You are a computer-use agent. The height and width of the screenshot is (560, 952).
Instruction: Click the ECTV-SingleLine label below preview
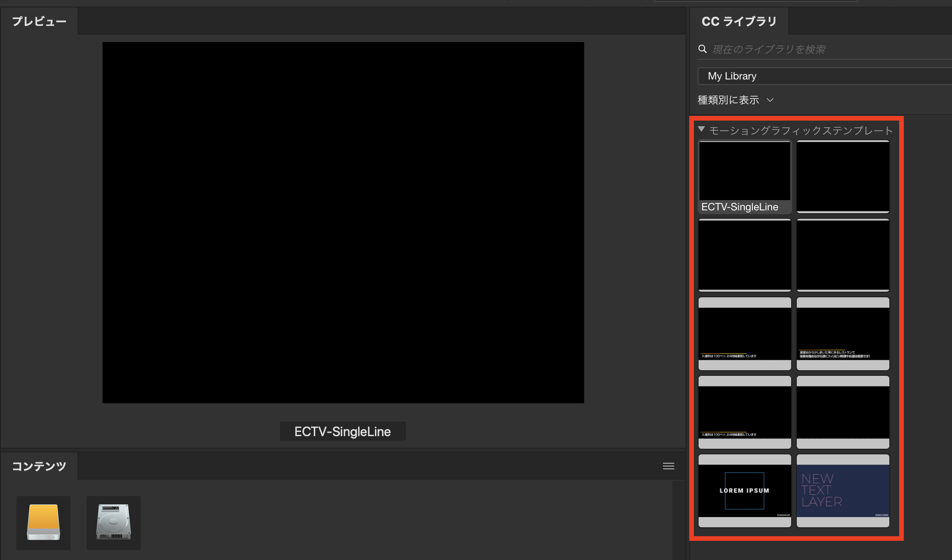click(342, 431)
